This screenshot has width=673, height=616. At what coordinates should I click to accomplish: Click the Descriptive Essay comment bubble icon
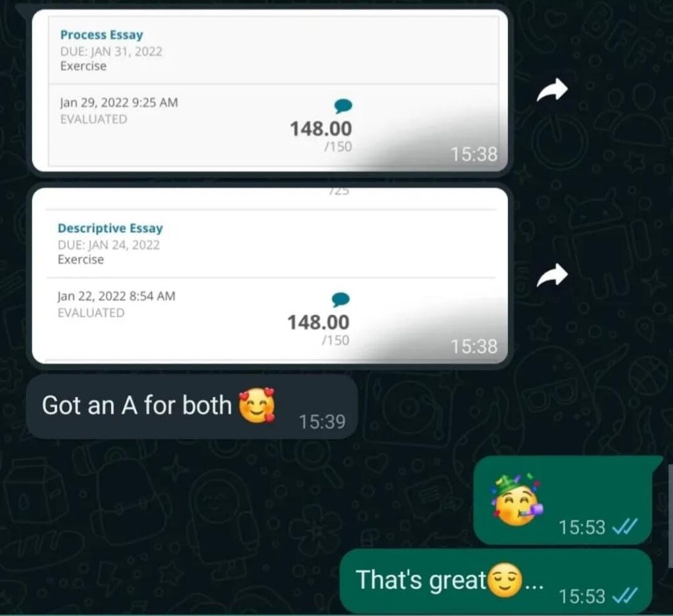pos(341,299)
